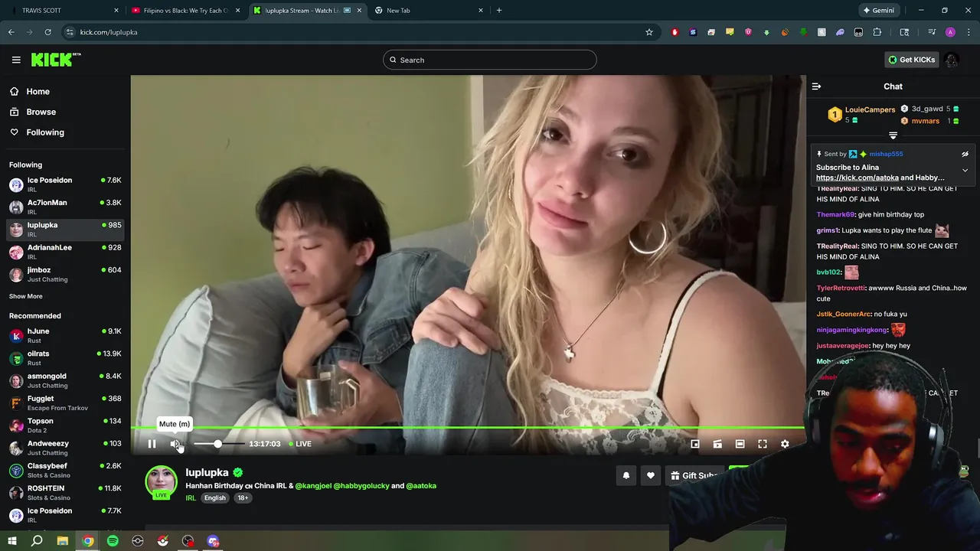Select the English language tag
This screenshot has height=551, width=980.
214,498
